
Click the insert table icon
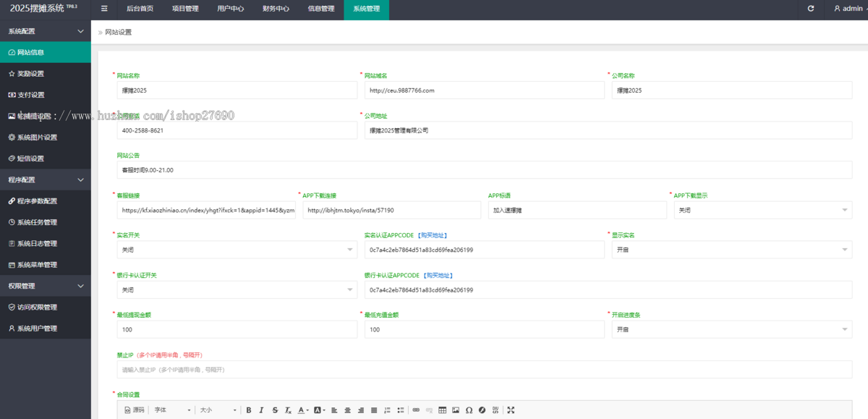coord(443,410)
